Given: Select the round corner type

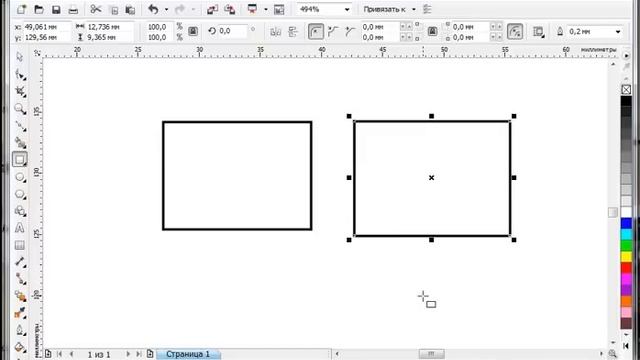Looking at the screenshot, I should (316, 31).
